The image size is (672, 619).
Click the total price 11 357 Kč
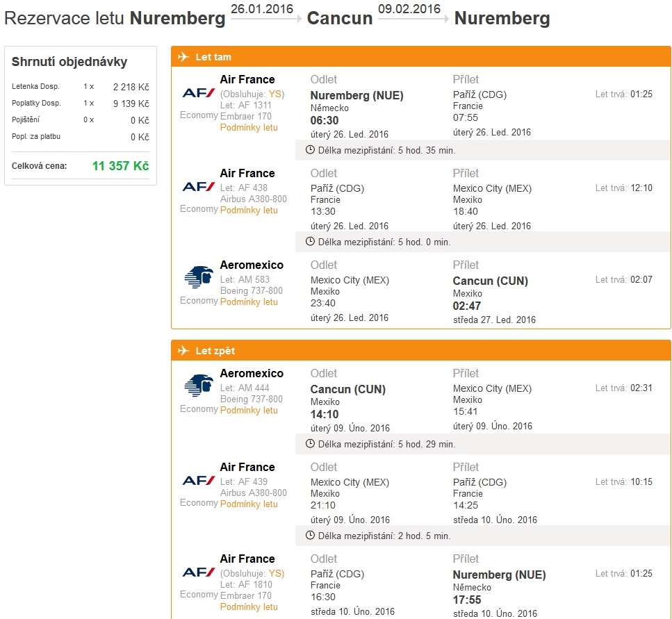120,166
